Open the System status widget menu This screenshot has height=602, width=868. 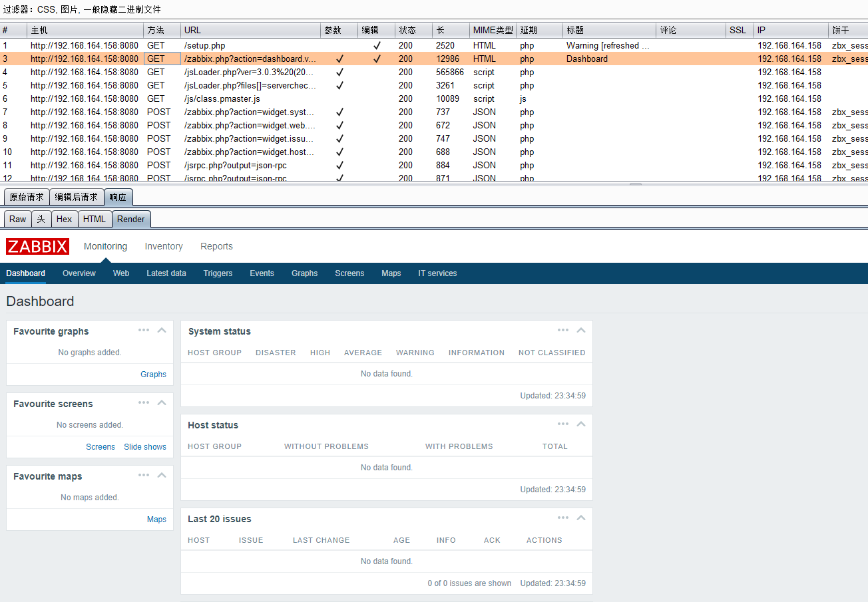coord(562,329)
